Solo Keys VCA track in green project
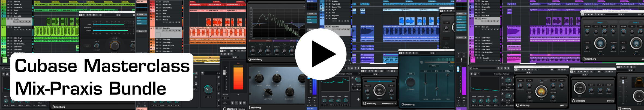The image size is (644, 110). [11, 16]
